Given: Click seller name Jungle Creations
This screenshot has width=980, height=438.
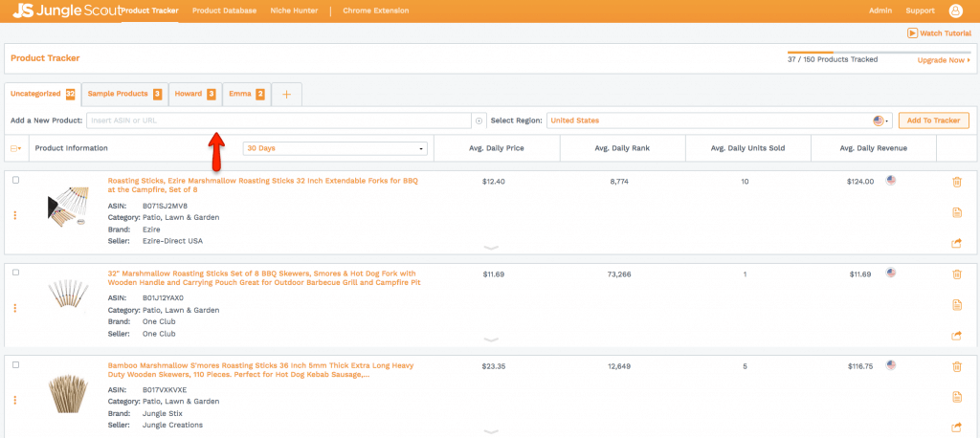Looking at the screenshot, I should pos(172,426).
